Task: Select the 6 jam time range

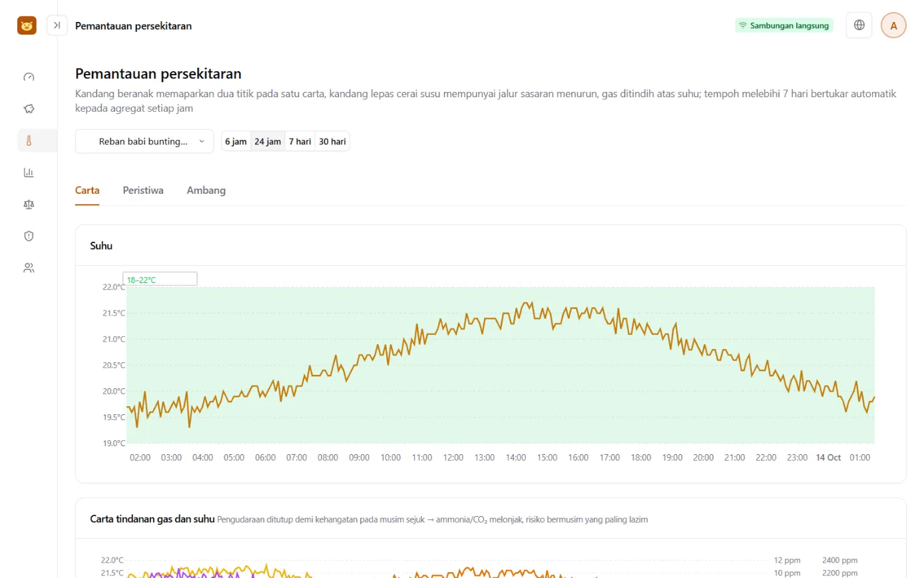Action: [x=236, y=141]
